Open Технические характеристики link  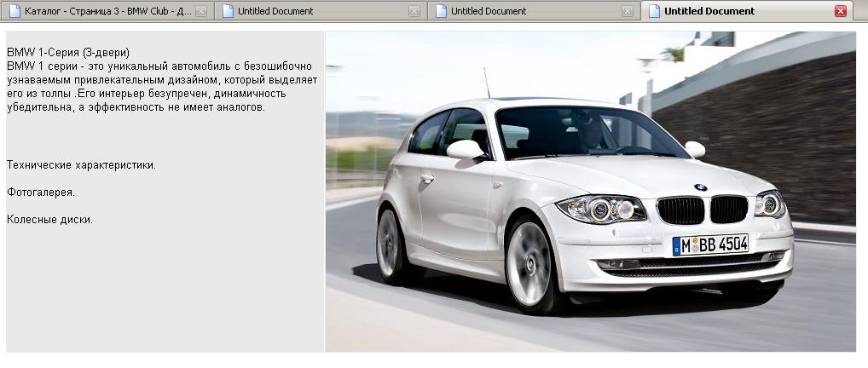pyautogui.click(x=81, y=165)
